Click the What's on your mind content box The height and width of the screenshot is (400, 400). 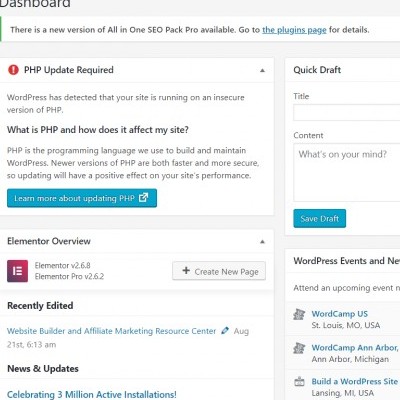(347, 172)
